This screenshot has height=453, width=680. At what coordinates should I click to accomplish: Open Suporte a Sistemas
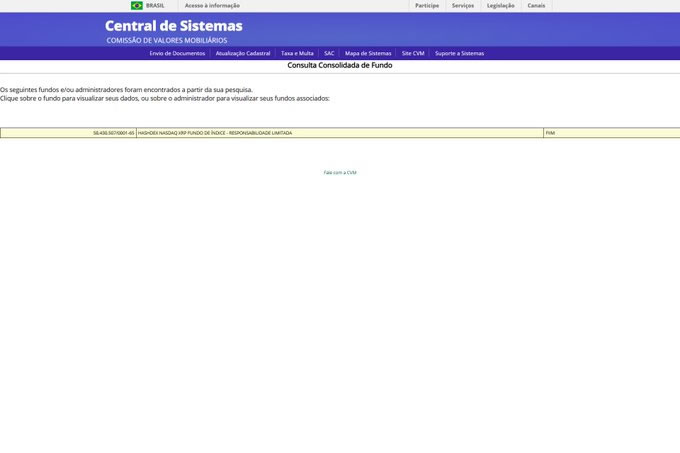click(x=459, y=53)
